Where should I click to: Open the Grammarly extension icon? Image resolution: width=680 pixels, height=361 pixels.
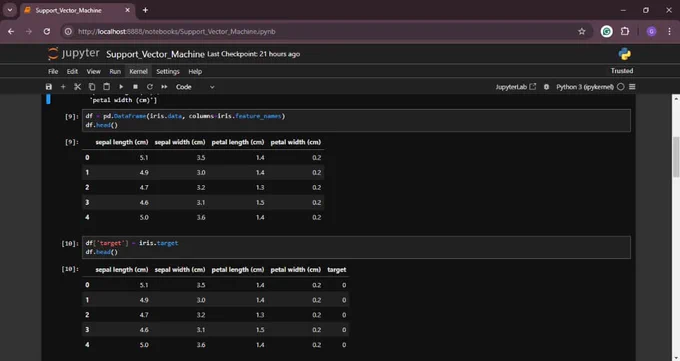(607, 31)
